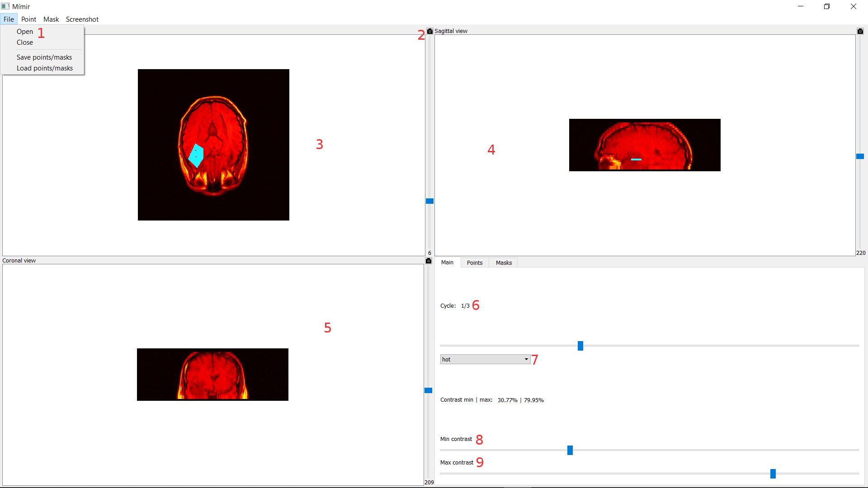This screenshot has width=868, height=488.
Task: Open the Point menu
Action: point(28,19)
